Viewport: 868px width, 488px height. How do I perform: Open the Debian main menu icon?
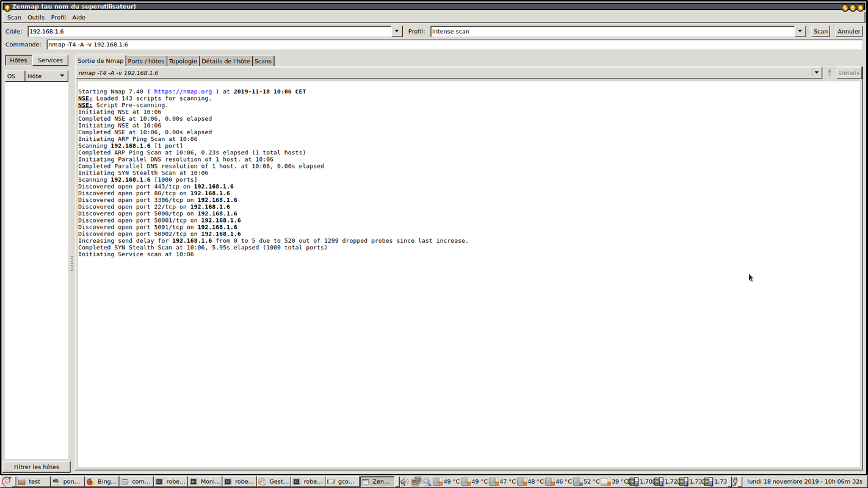coord(7,481)
